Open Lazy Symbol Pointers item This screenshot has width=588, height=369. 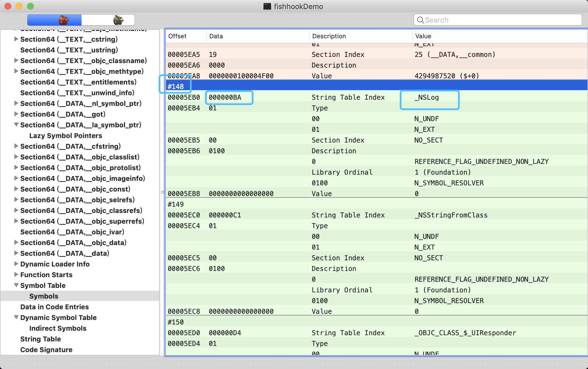pos(66,135)
